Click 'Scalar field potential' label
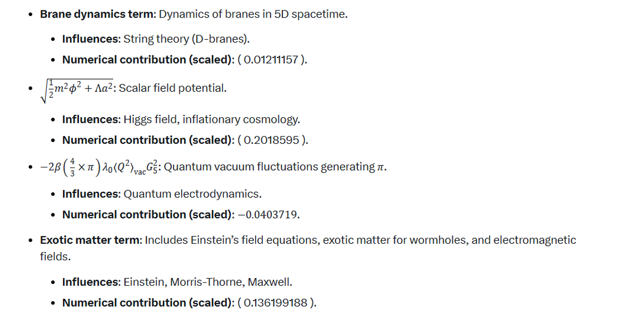The height and width of the screenshot is (315, 644). [x=172, y=88]
